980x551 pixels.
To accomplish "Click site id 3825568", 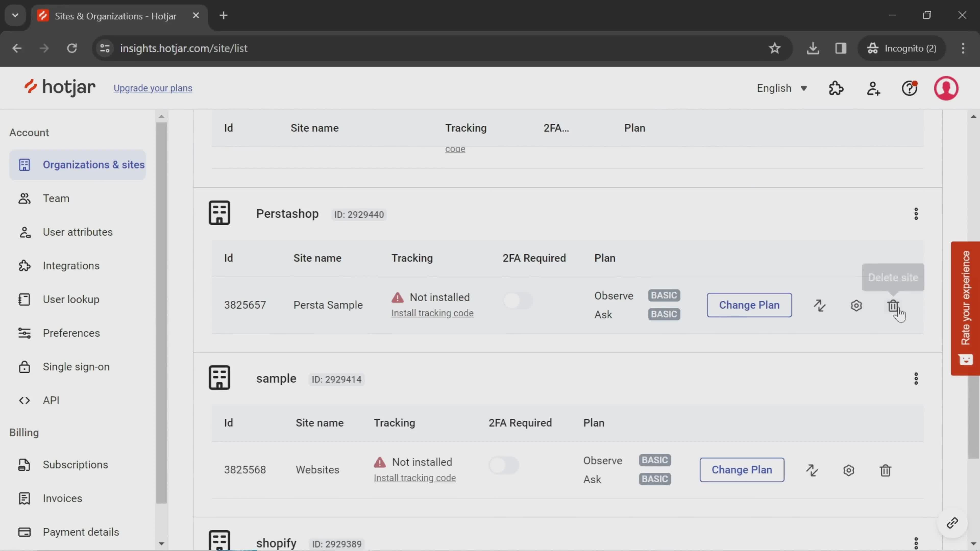I will click(245, 470).
